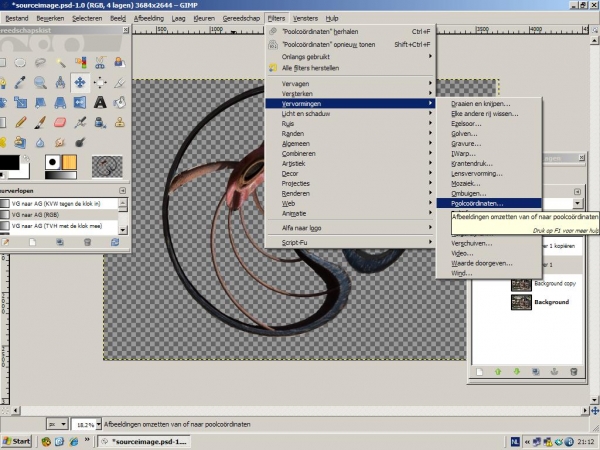Open the layer mode dropdown arrow
The image size is (600, 450).
[x=577, y=203]
